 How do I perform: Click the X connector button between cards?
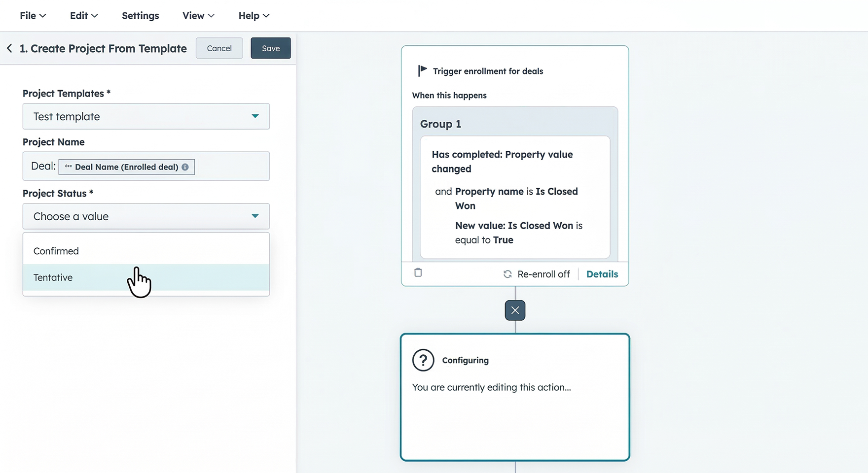pos(515,310)
